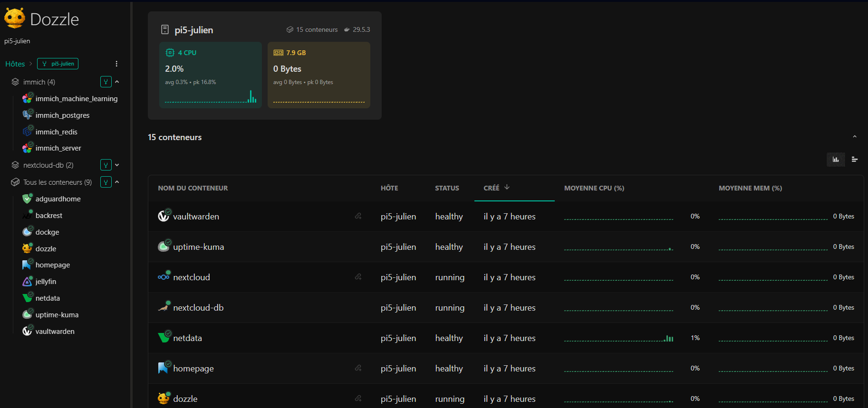This screenshot has height=408, width=868.
Task: Click the homepage logo in the containers table
Action: click(164, 368)
